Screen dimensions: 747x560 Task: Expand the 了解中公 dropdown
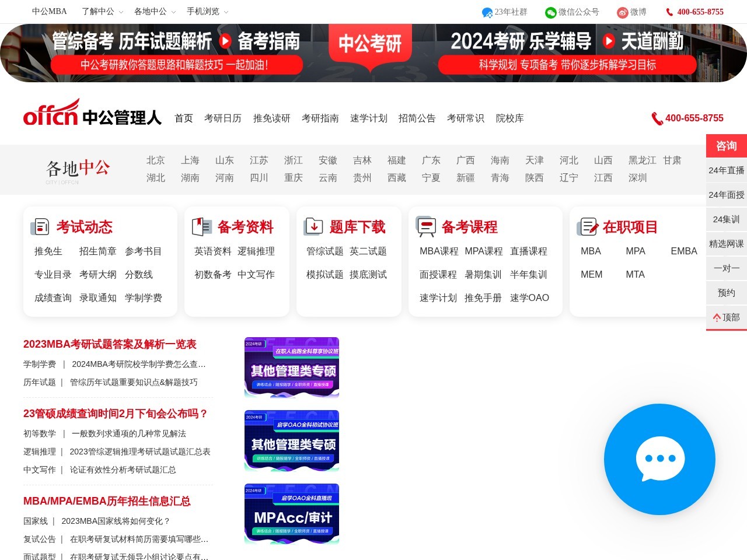point(102,12)
